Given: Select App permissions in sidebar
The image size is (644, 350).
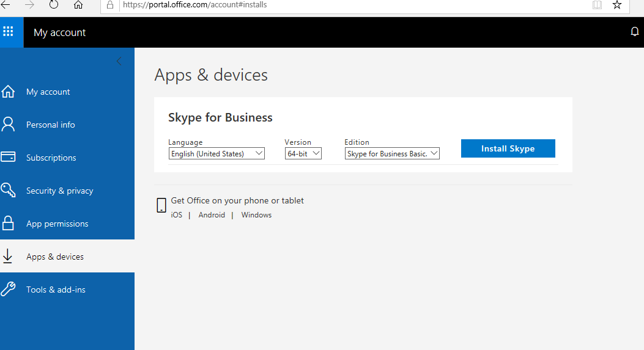Looking at the screenshot, I should point(67,223).
